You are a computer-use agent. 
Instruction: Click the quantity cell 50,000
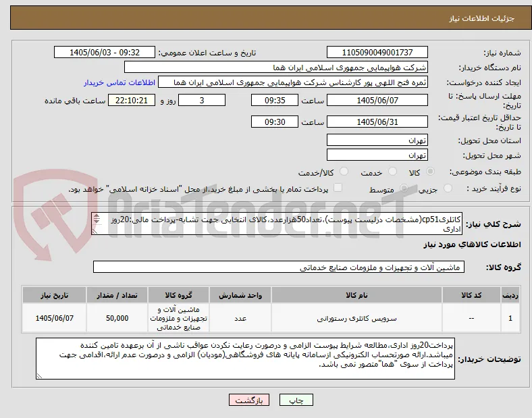(117, 318)
